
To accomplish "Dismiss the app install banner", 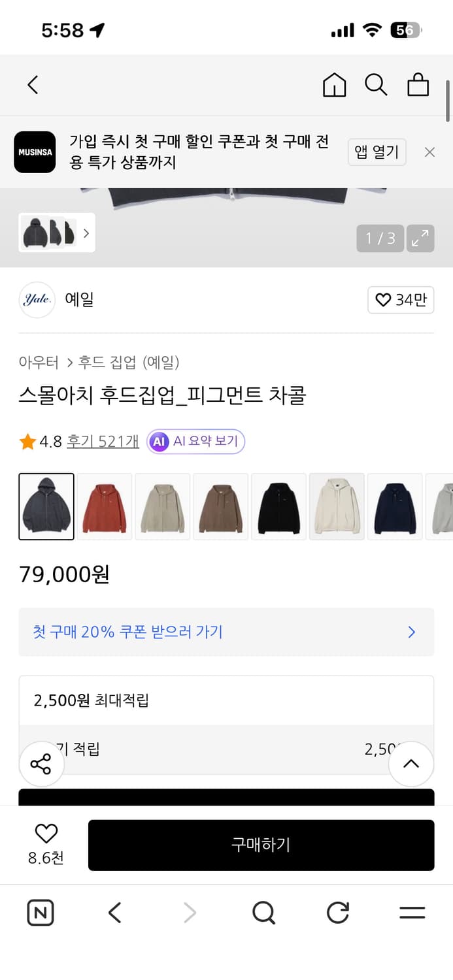I will tap(429, 152).
